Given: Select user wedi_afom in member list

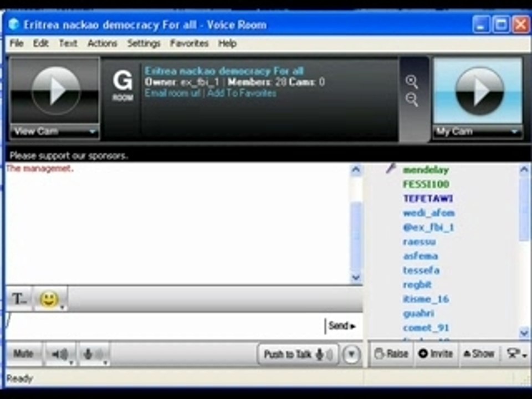Looking at the screenshot, I should [x=429, y=213].
